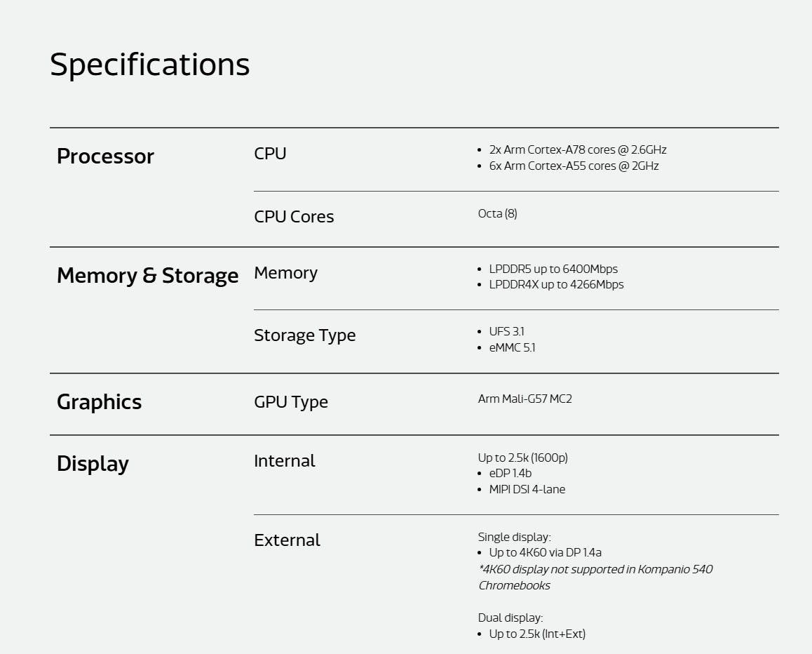Click the Graphics section heading
This screenshot has width=812, height=654.
[99, 401]
